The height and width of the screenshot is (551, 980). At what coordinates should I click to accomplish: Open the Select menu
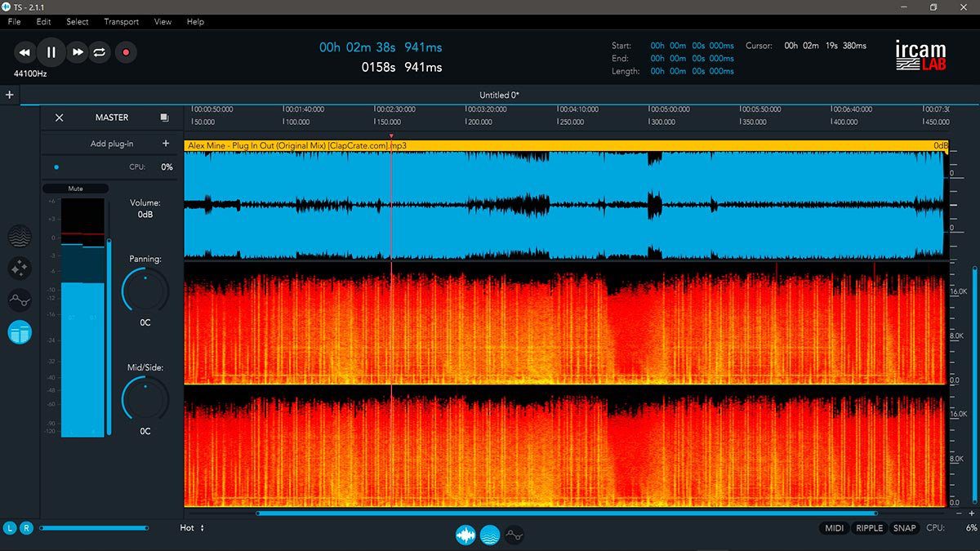pyautogui.click(x=78, y=22)
